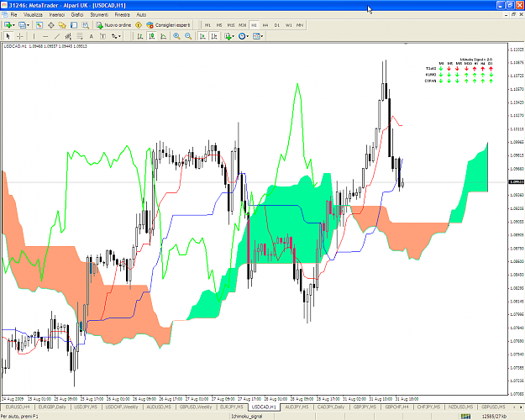Toggle the Terminal panel icon
This screenshot has height=420, width=525.
(x=74, y=25)
